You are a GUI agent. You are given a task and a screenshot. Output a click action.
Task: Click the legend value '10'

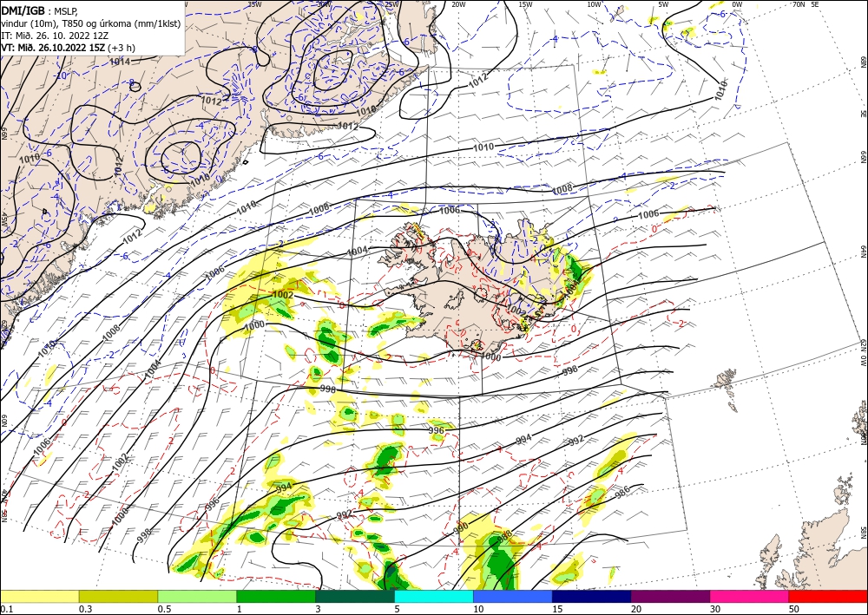[477, 609]
